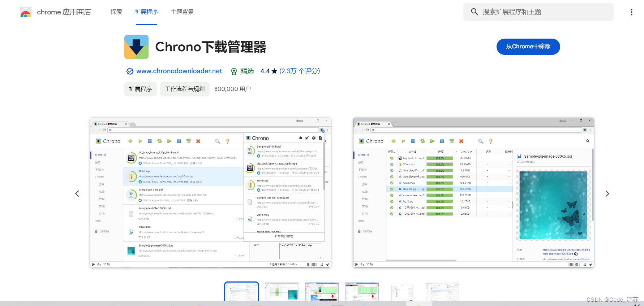The height and width of the screenshot is (306, 644).
Task: Select the last thumbnail in the carousel strip
Action: [x=442, y=292]
